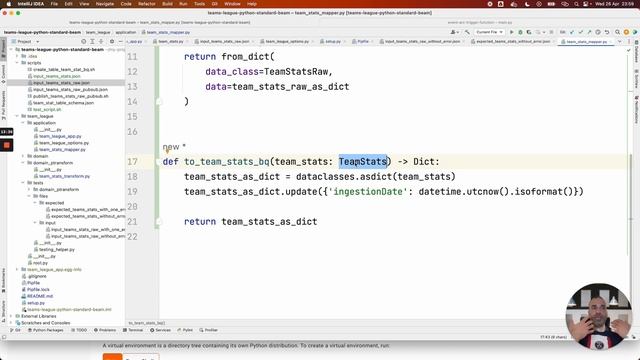Open the TODO tool window

79,330
